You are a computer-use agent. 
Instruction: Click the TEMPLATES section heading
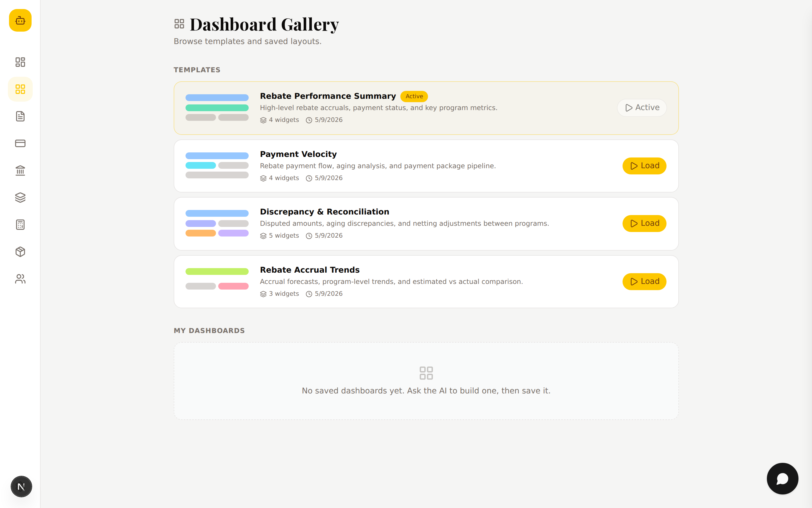[197, 70]
